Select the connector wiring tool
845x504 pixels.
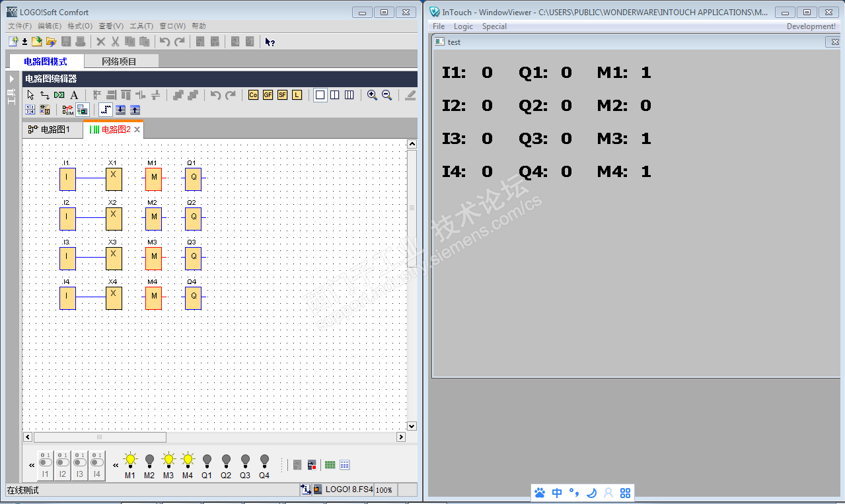pyautogui.click(x=45, y=95)
